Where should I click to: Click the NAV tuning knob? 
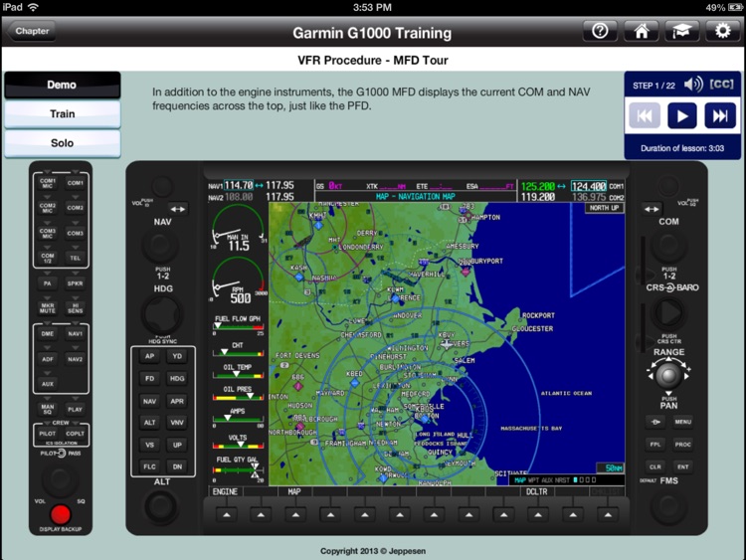[x=161, y=245]
